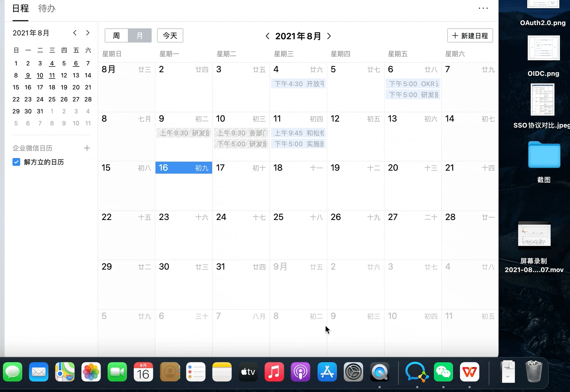The image size is (570, 392).
Task: Select date 18 in mini calendar
Action: tap(52, 87)
